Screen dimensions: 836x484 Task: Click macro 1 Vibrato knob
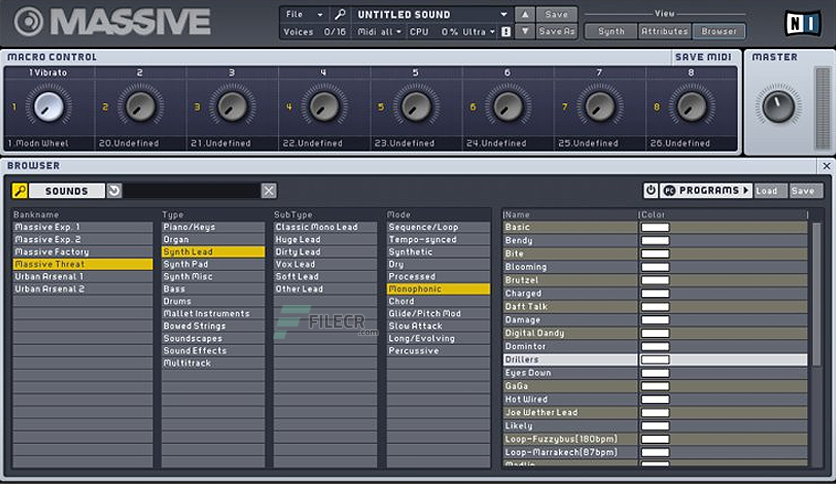click(49, 107)
